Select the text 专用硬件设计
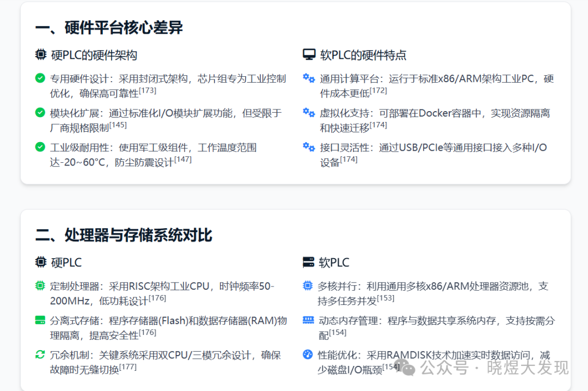588x391 pixels. [x=79, y=79]
